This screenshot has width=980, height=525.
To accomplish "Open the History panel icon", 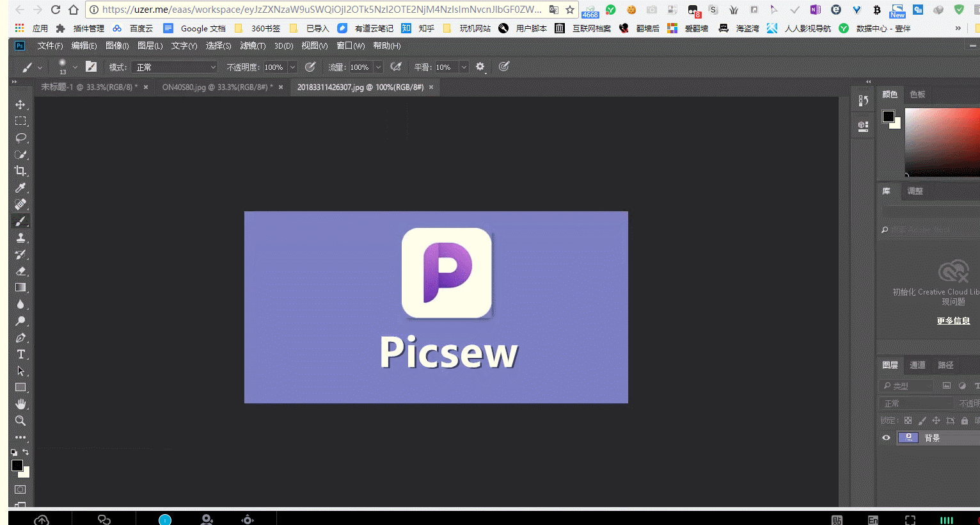I will click(863, 101).
